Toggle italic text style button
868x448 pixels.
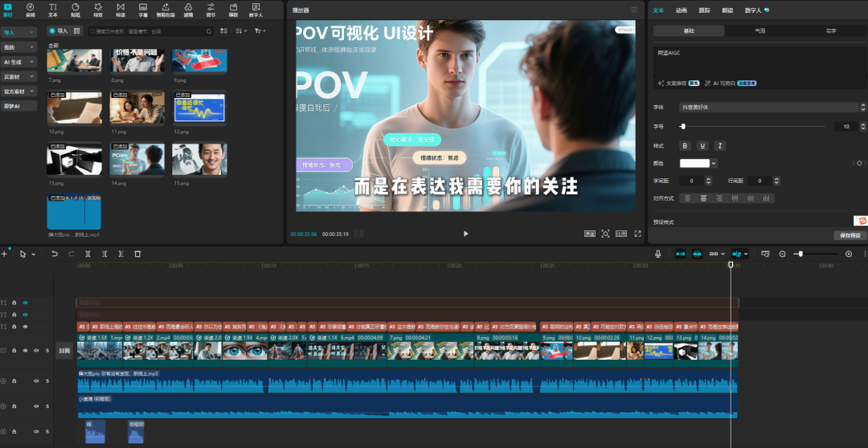pyautogui.click(x=720, y=145)
